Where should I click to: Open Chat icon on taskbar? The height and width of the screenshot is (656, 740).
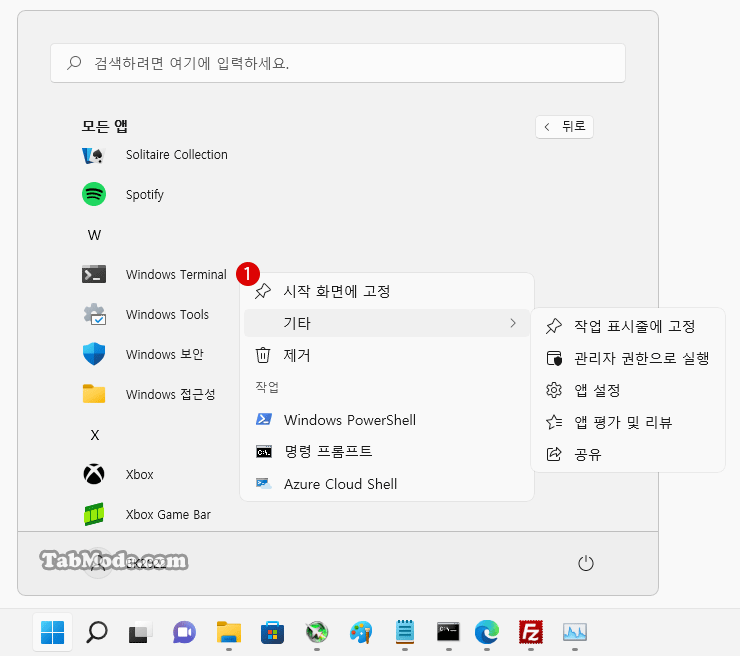coord(184,632)
